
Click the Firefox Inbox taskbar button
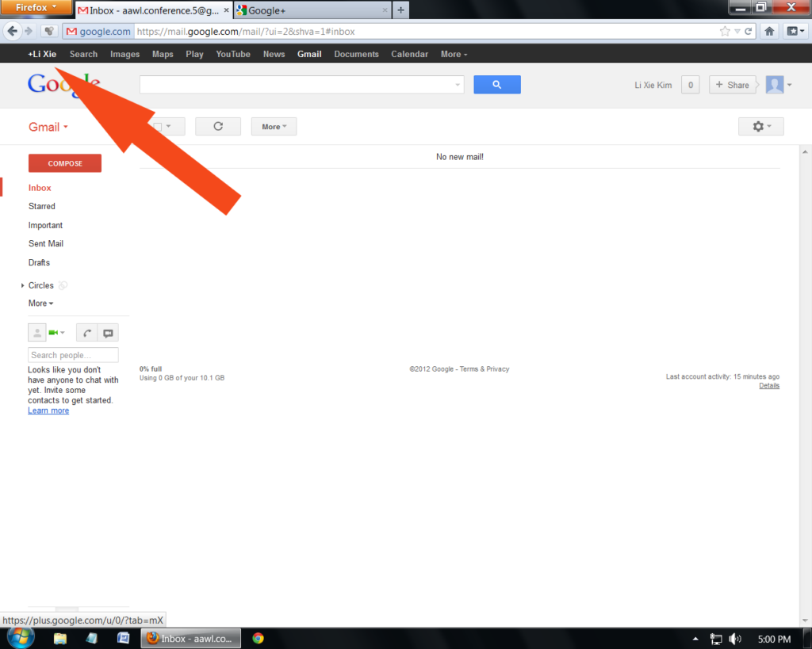190,639
